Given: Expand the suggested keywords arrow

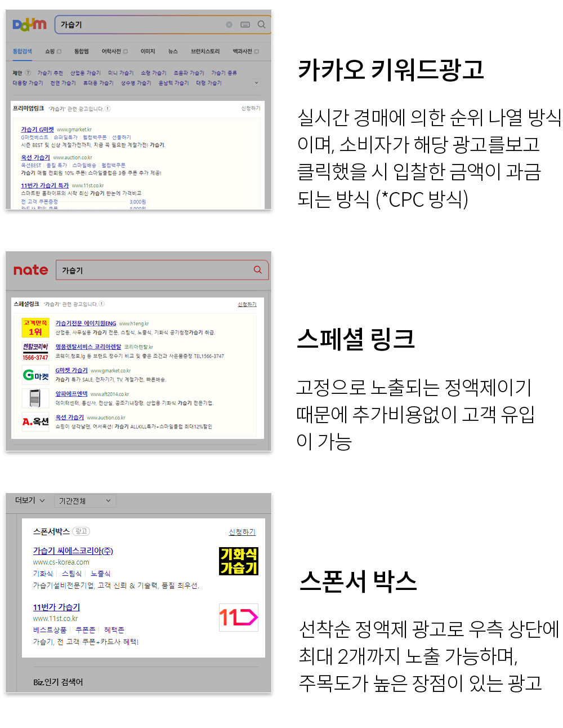Looking at the screenshot, I should (x=257, y=83).
